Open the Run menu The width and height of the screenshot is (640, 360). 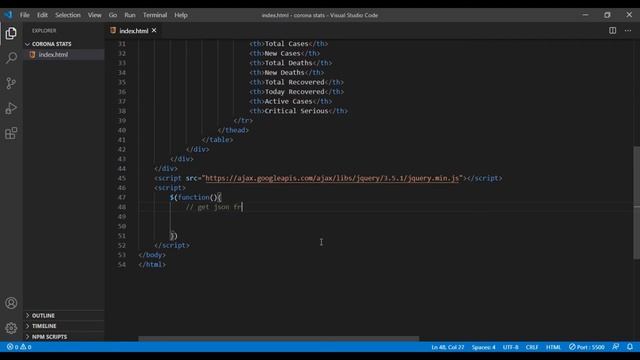pos(130,15)
